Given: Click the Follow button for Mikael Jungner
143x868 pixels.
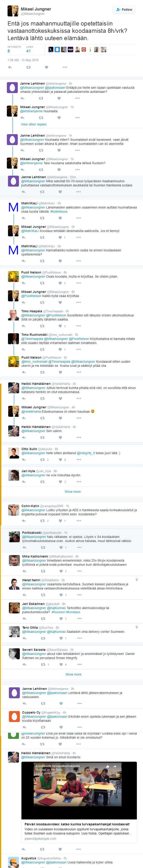Looking at the screenshot, I should (x=124, y=9).
